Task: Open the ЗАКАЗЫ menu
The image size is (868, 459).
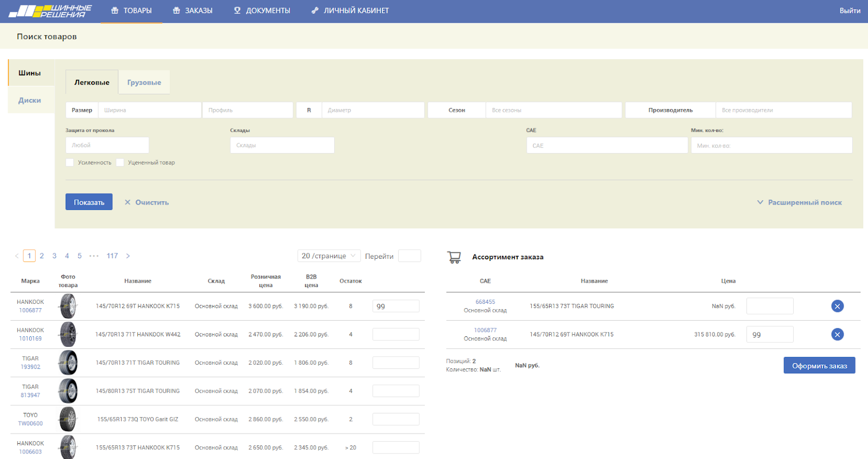Action: click(193, 11)
